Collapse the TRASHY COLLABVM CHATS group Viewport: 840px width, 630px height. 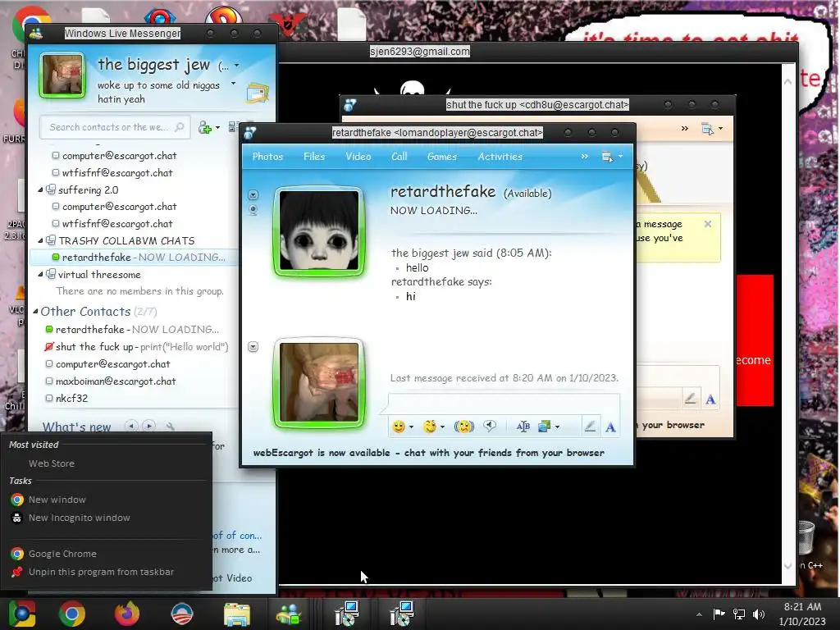coord(40,240)
